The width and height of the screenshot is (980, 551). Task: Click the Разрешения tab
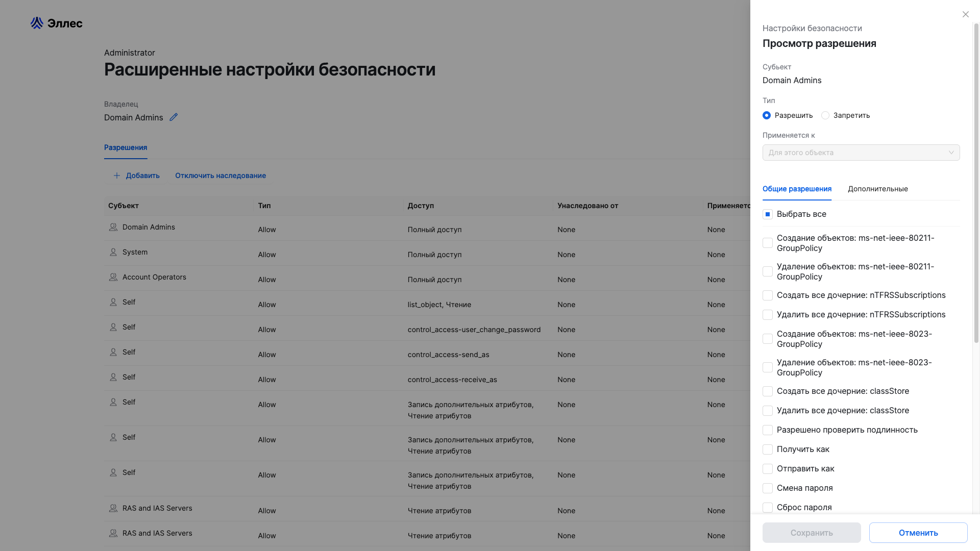[x=126, y=147]
